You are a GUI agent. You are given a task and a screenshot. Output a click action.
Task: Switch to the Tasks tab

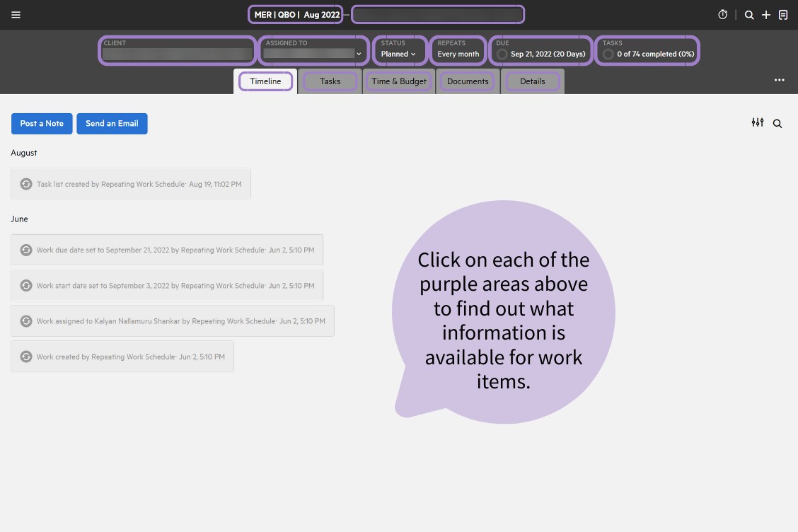pos(330,81)
